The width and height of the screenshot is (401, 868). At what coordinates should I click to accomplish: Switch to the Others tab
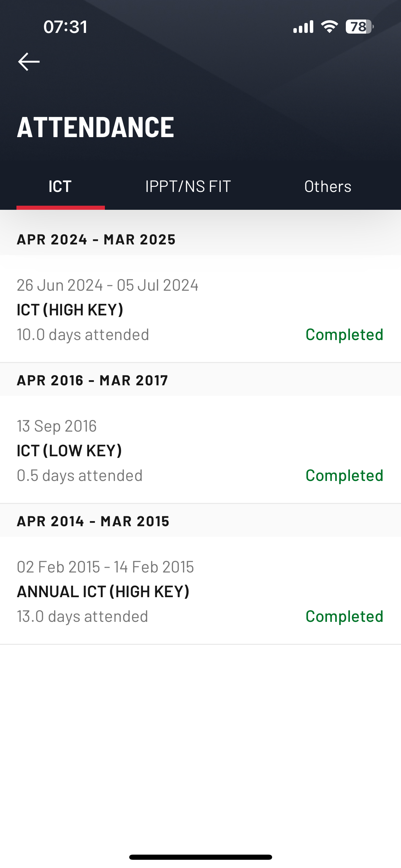pos(328,186)
